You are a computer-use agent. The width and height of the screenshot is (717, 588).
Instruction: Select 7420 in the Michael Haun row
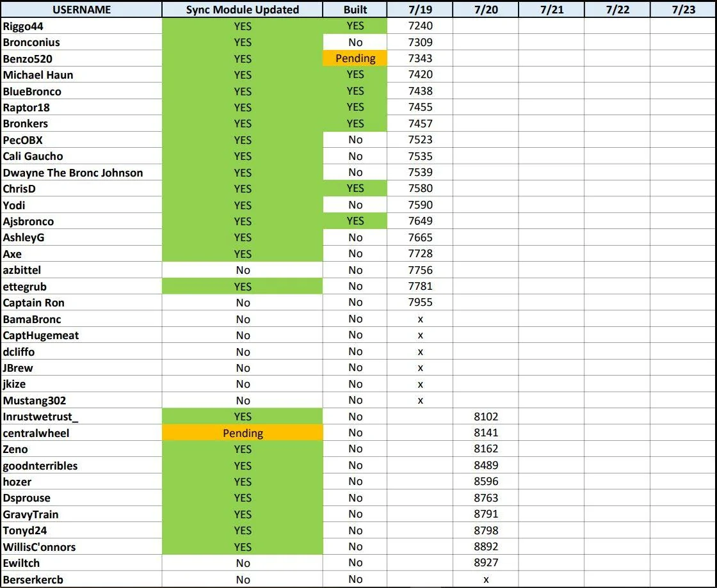coord(420,75)
